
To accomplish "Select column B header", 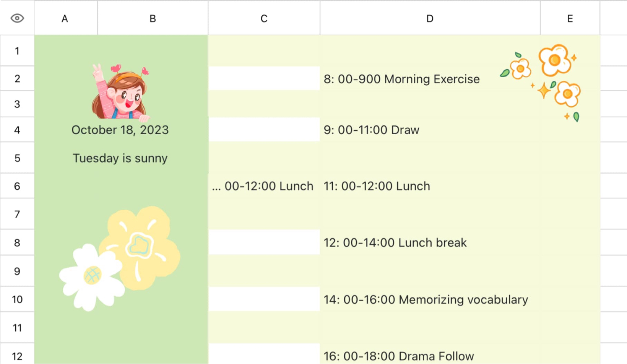I will [x=153, y=18].
